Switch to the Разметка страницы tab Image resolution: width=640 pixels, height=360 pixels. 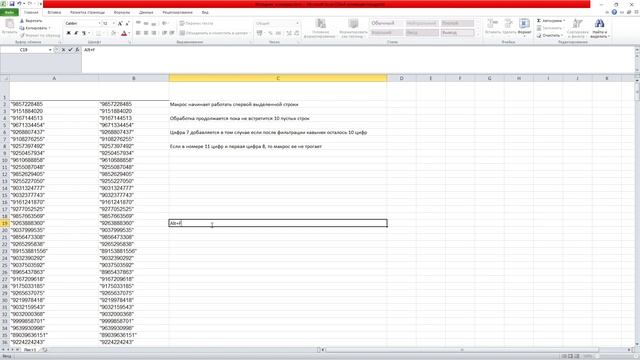coord(87,13)
